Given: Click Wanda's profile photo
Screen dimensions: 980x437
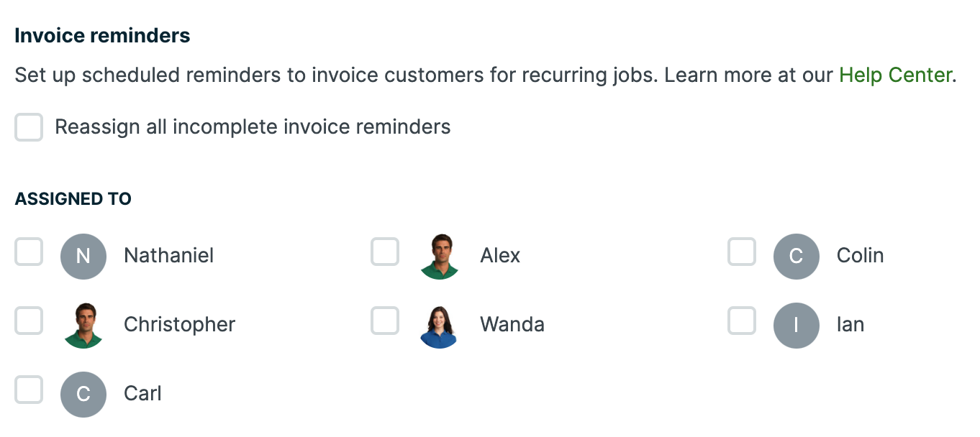Looking at the screenshot, I should (x=440, y=326).
